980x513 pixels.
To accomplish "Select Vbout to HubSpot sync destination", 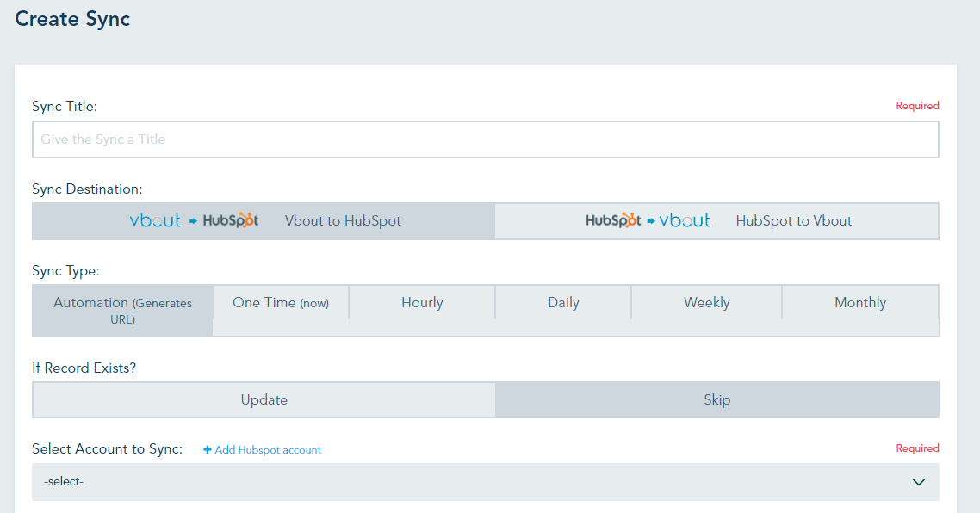I will pyautogui.click(x=264, y=220).
